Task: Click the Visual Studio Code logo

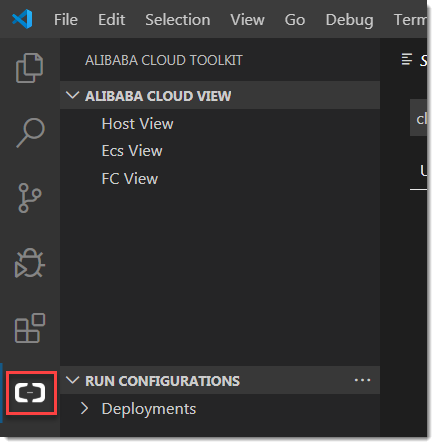Action: coord(22,19)
